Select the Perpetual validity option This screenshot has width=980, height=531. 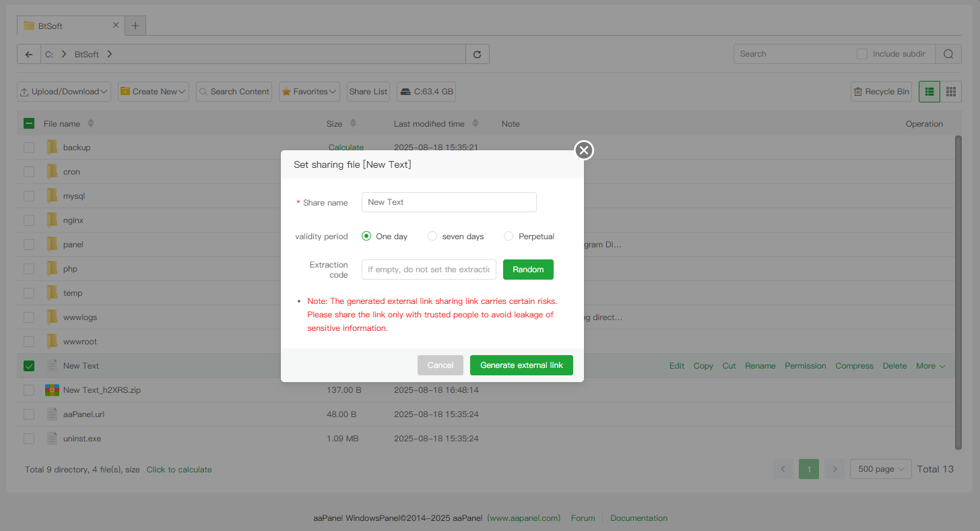(x=509, y=237)
